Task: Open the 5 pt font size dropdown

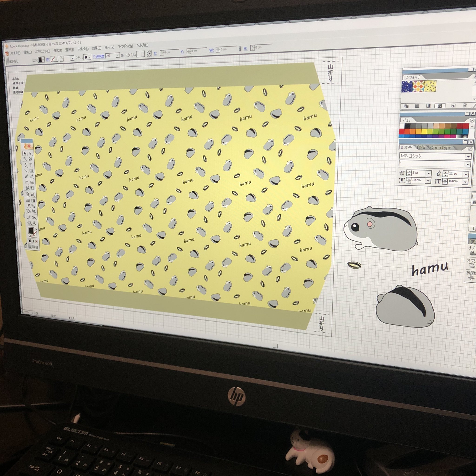Action: [x=428, y=173]
